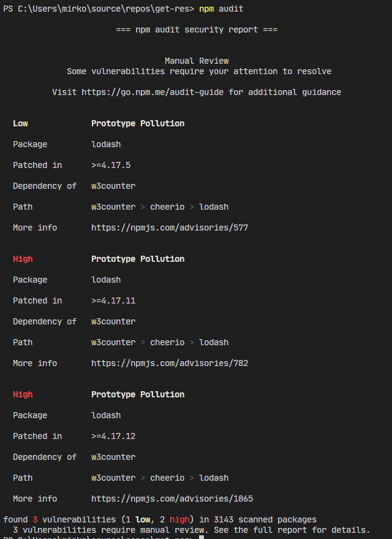Viewport: 392px width, 539px height.
Task: Click the patched version '>=4.17.5'
Action: point(111,165)
